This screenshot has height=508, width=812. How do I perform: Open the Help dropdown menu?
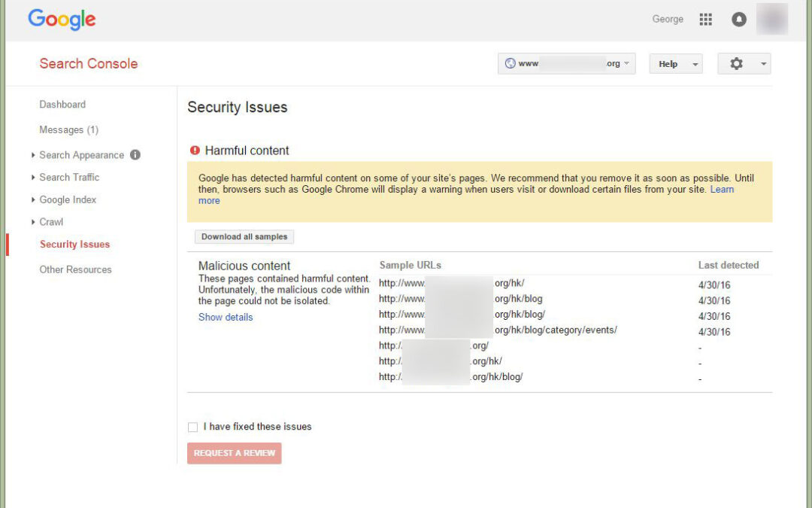coord(676,64)
